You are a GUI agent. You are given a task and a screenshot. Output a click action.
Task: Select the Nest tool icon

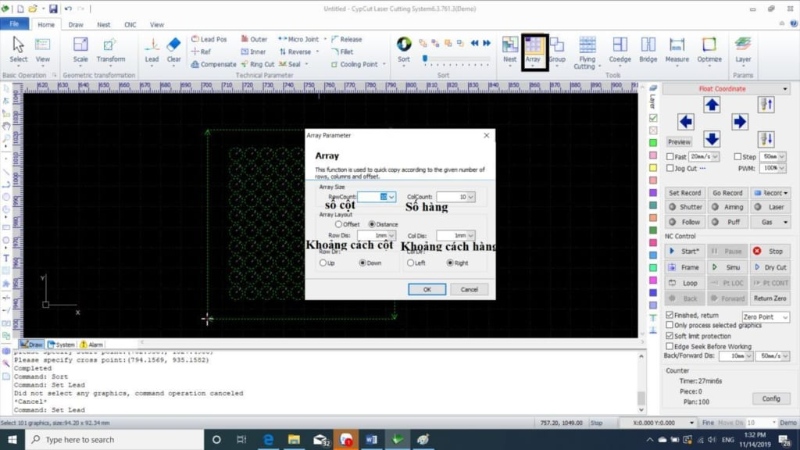point(510,48)
